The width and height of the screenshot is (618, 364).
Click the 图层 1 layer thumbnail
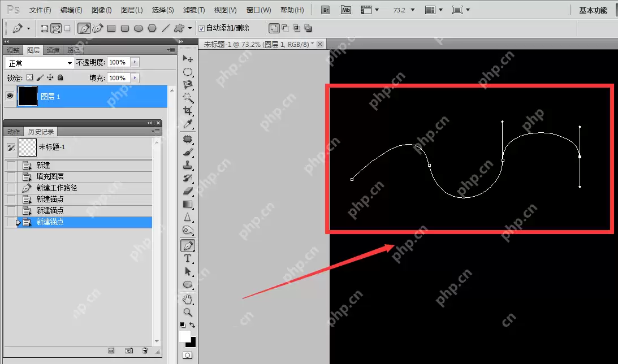[x=28, y=97]
